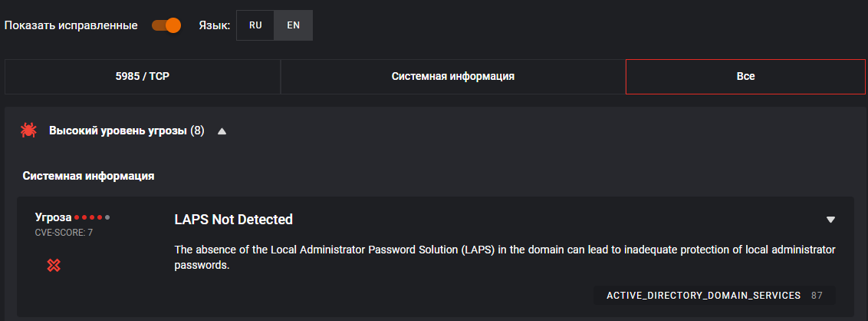Click the red cross status icon
Viewport: 868px width, 321px height.
(54, 265)
